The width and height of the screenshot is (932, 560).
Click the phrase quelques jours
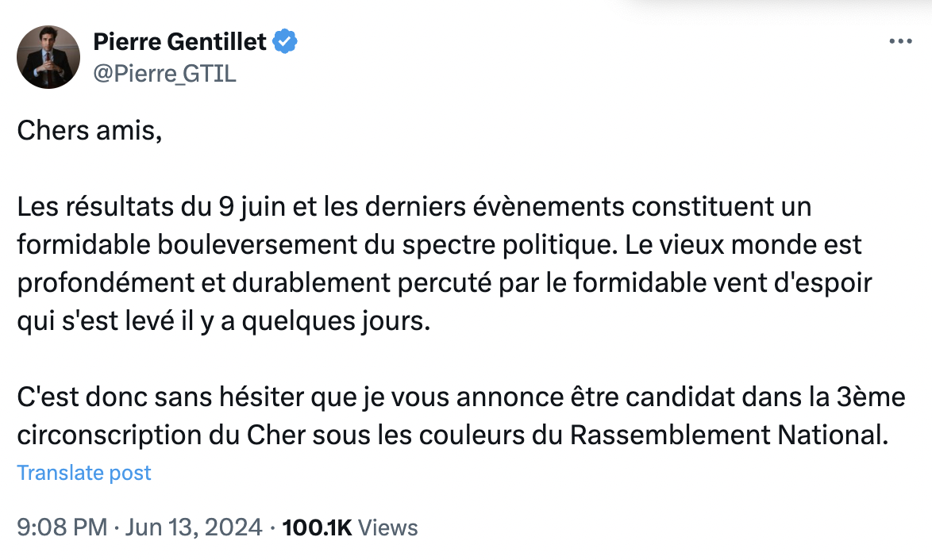[335, 321]
